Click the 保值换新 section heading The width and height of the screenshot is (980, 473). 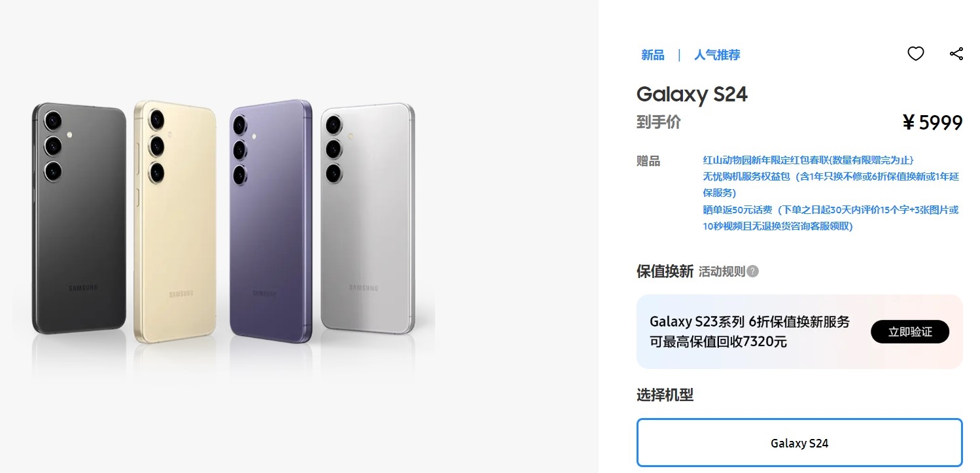[x=664, y=272]
